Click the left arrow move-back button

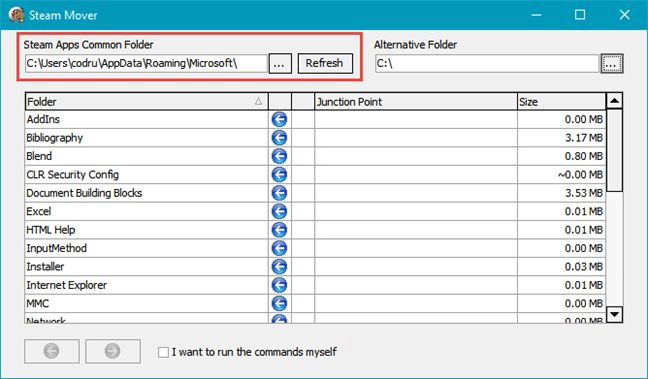pos(52,351)
